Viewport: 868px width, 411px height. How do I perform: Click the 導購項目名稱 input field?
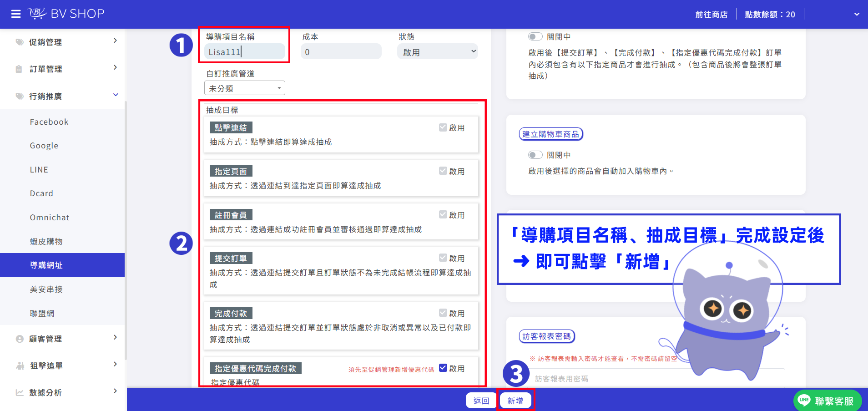[245, 51]
